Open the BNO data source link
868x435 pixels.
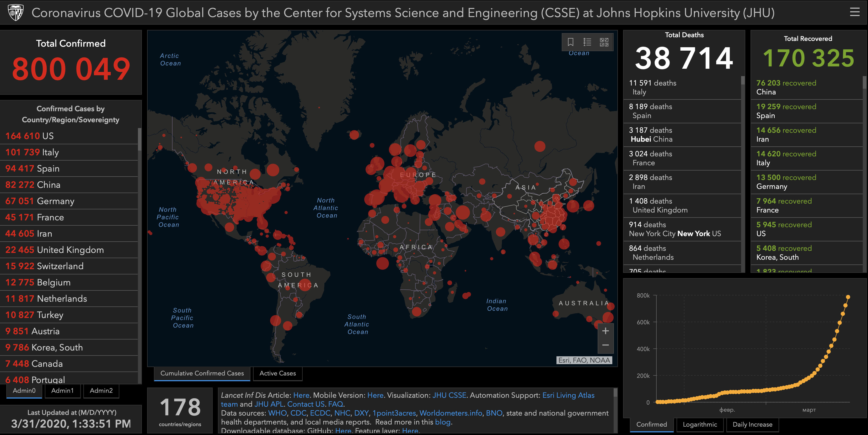click(x=494, y=413)
